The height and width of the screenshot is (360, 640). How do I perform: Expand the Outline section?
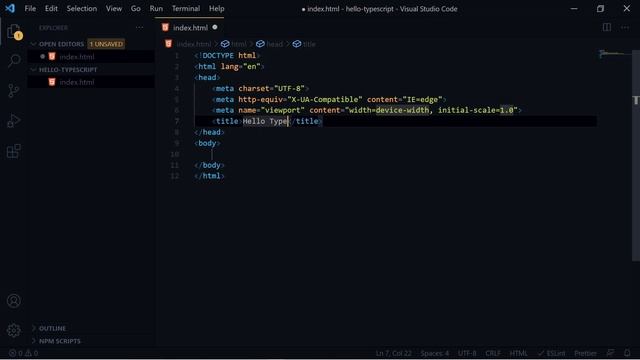tap(52, 328)
